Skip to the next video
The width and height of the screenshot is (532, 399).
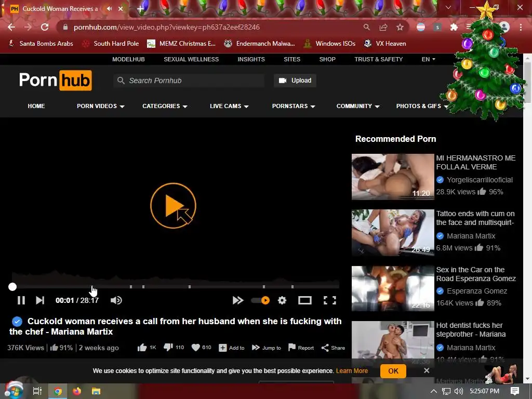pyautogui.click(x=40, y=300)
